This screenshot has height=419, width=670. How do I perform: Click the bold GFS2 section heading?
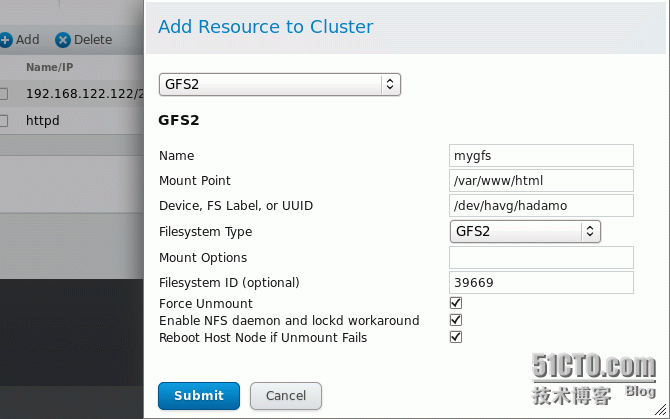click(x=179, y=120)
